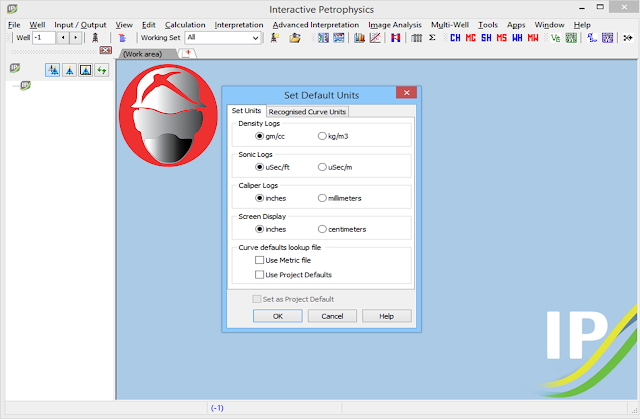The image size is (640, 419).
Task: Open the Interpretation menu
Action: [x=239, y=25]
